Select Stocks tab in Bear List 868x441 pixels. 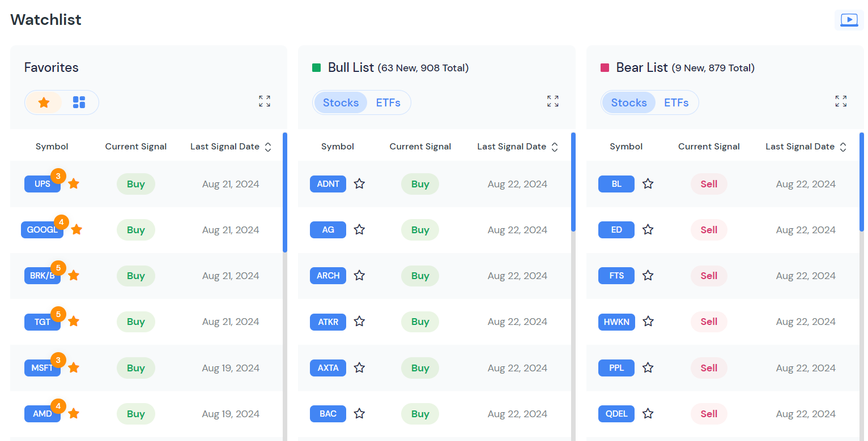click(629, 102)
